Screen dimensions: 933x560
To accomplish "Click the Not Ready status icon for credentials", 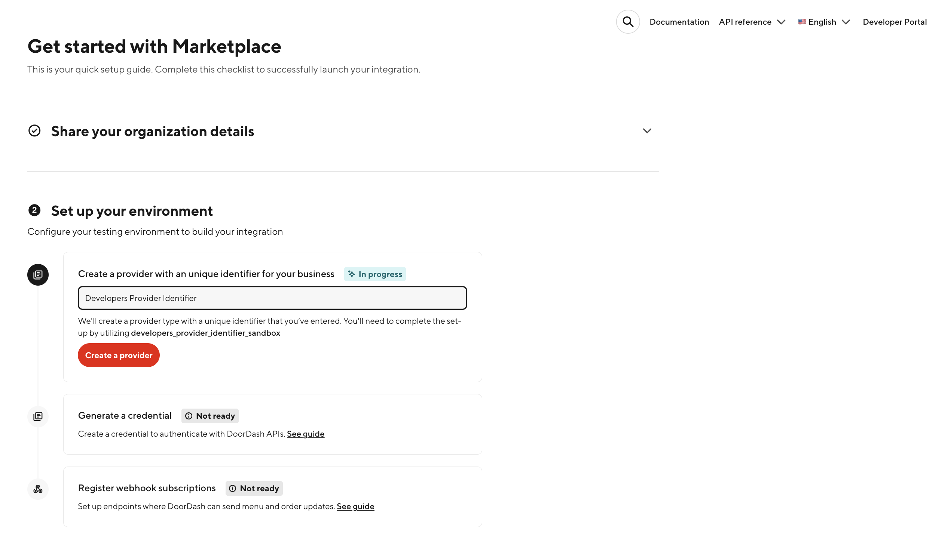I will pos(189,415).
